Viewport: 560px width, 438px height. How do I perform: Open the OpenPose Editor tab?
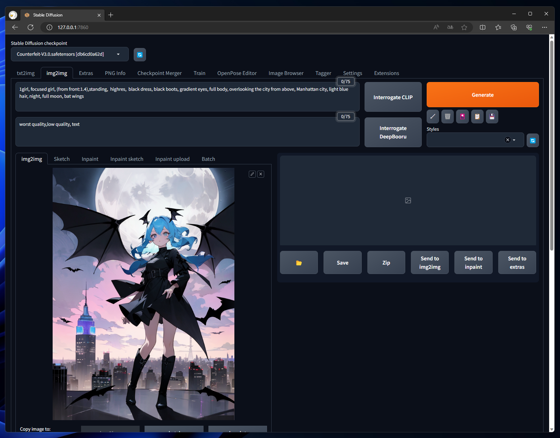237,73
